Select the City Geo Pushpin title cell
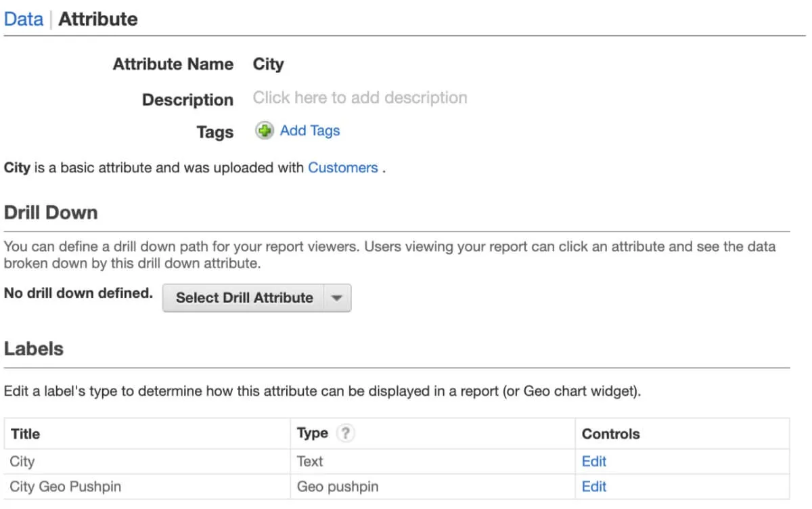Screen dimensions: 812x509 [65, 487]
